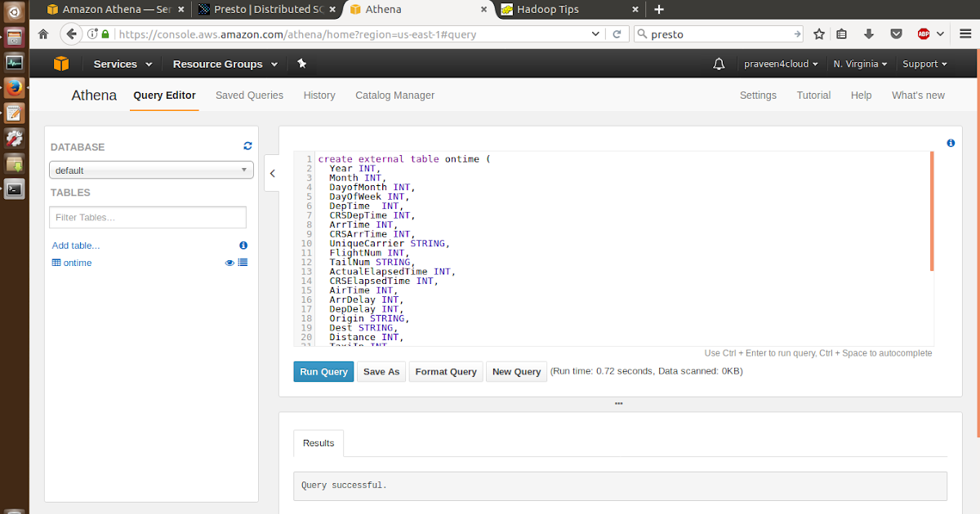Refresh the database list
Screen dimensions: 980x514
(247, 145)
